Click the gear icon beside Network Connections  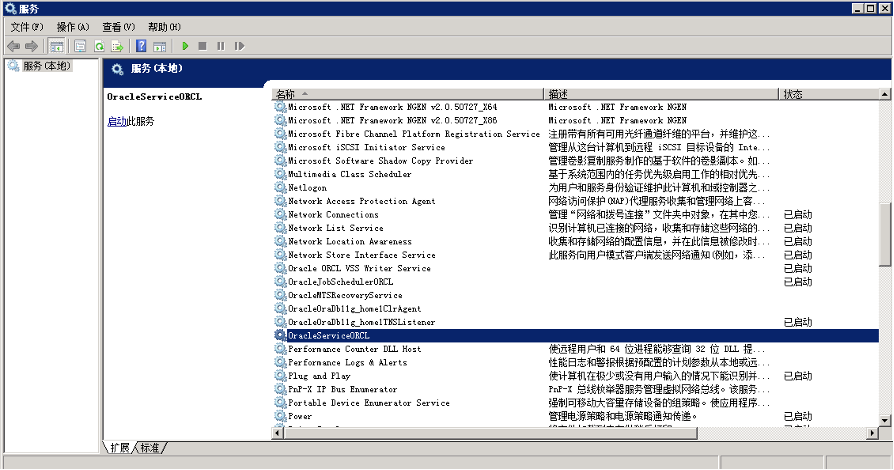[x=280, y=215]
